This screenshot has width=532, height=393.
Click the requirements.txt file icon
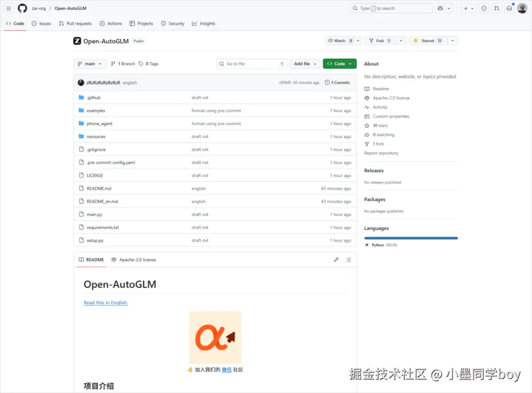pos(81,227)
